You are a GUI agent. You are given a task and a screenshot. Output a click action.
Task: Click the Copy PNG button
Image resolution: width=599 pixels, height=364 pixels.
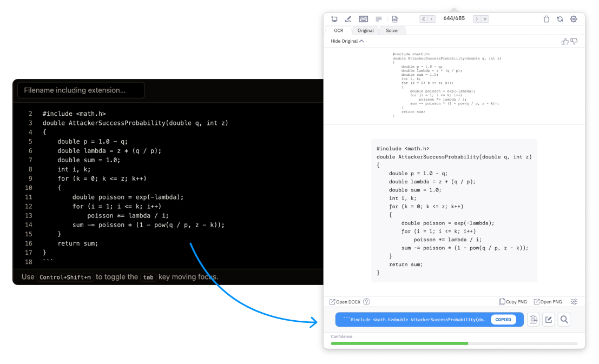[513, 302]
